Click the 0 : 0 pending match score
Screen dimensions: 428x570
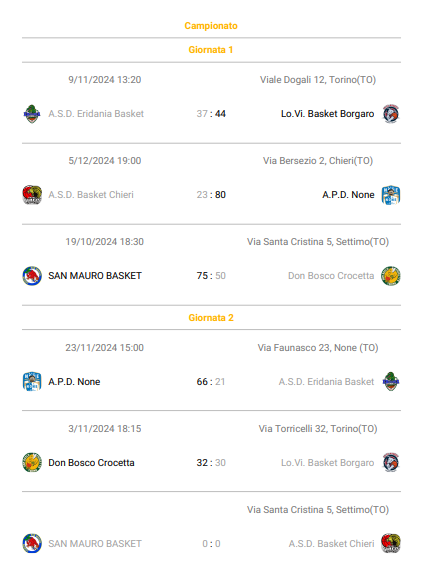click(x=211, y=544)
